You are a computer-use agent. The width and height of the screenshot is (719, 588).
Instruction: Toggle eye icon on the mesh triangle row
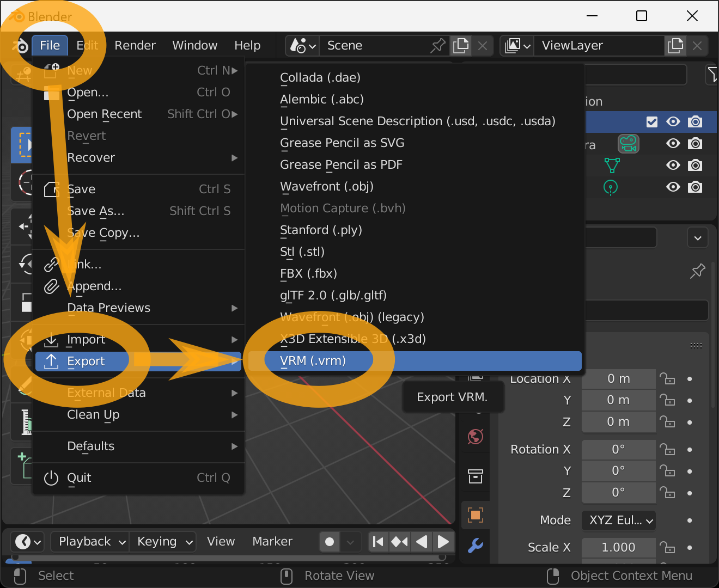click(x=673, y=166)
